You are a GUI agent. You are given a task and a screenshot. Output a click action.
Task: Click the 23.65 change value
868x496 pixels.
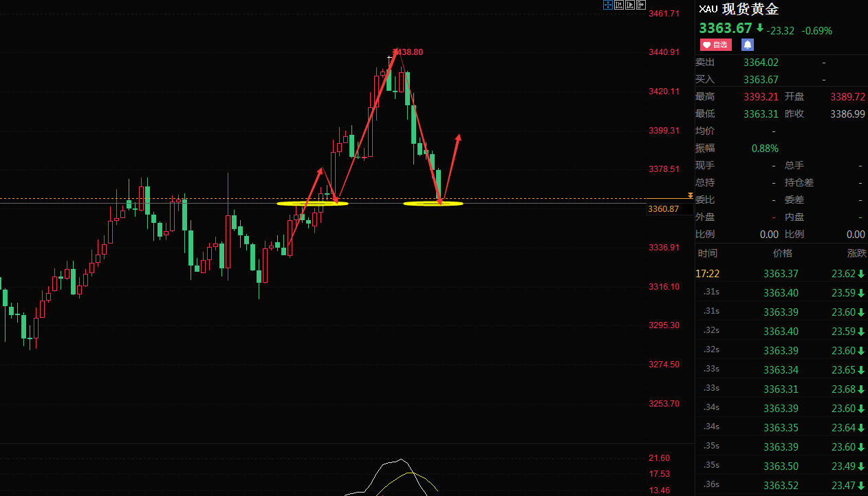845,370
